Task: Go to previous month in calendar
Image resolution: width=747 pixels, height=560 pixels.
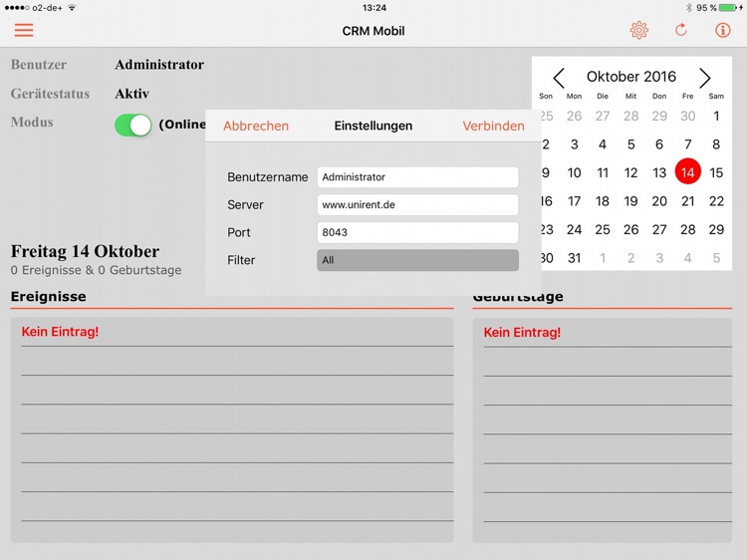Action: (559, 77)
